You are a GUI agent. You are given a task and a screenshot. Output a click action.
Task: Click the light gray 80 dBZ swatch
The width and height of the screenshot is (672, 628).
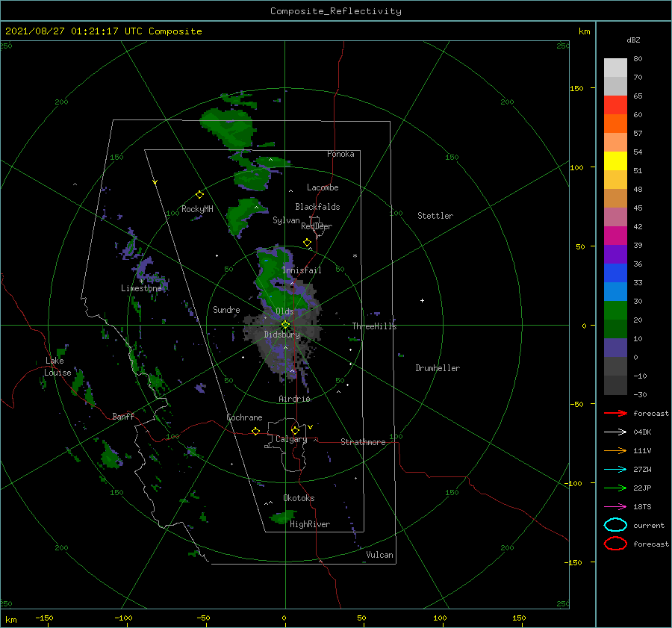click(615, 67)
